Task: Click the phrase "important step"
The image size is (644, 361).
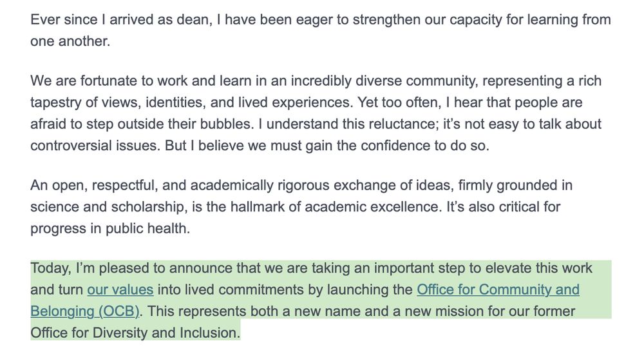Action: [x=419, y=268]
